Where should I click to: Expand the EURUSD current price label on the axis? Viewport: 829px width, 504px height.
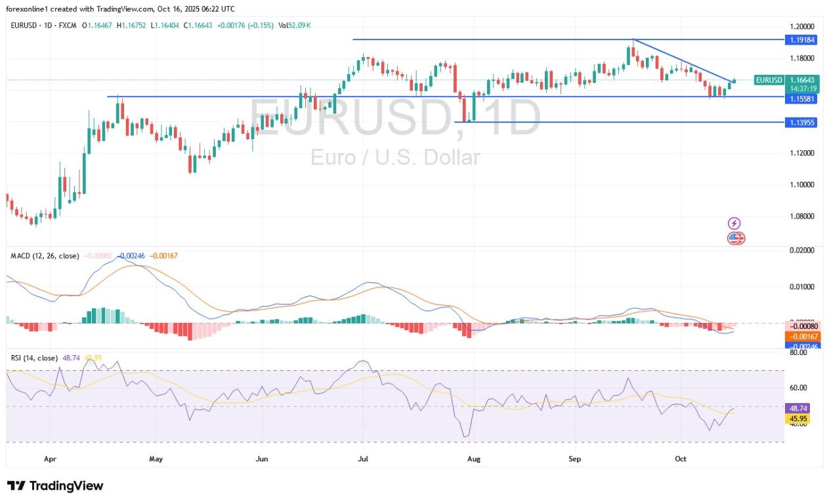801,80
